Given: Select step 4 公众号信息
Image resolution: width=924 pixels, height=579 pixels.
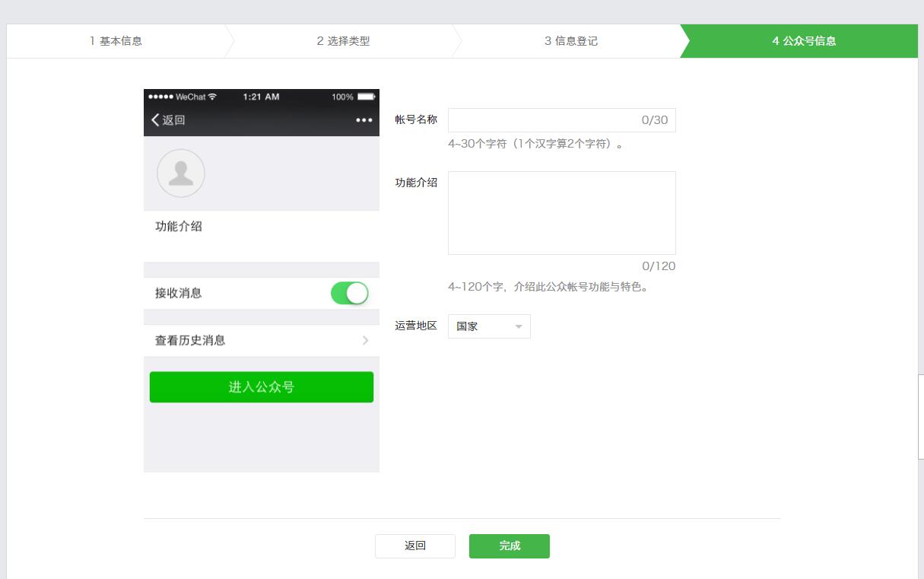Looking at the screenshot, I should click(x=804, y=41).
